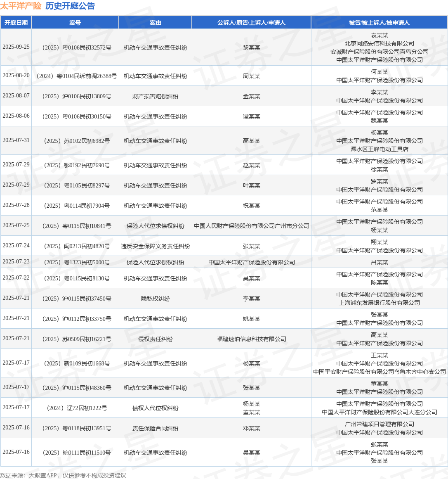
Task: Click date cell 2025-08-20
Action: (16, 76)
